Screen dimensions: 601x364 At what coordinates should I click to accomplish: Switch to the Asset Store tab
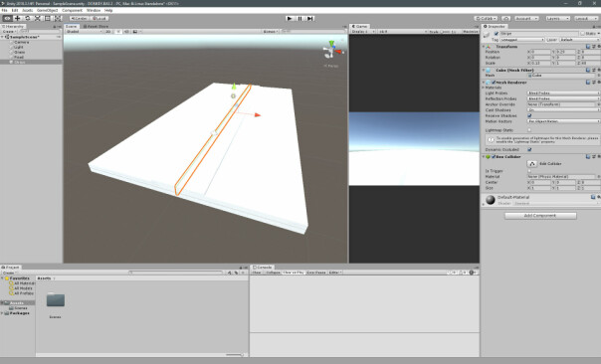click(x=96, y=27)
